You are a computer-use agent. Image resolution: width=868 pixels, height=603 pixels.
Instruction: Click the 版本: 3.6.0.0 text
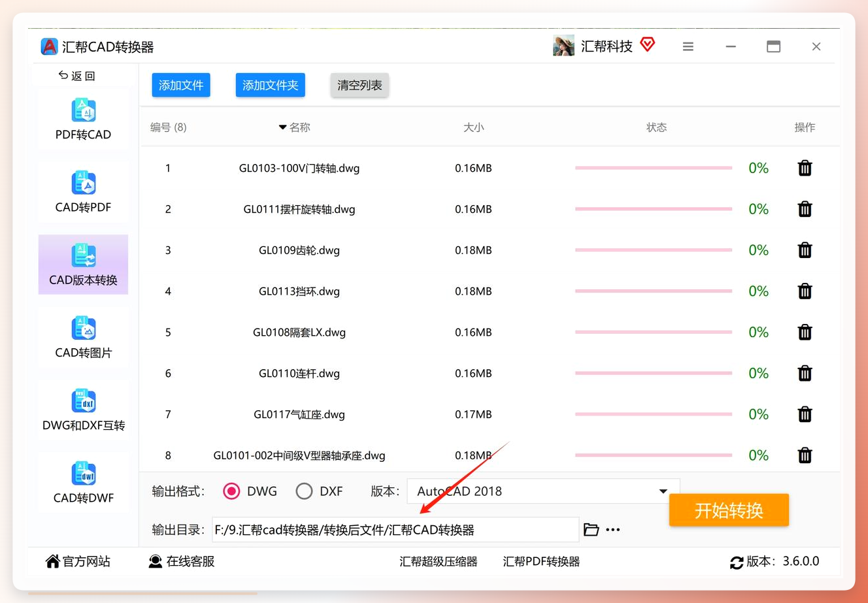click(783, 561)
